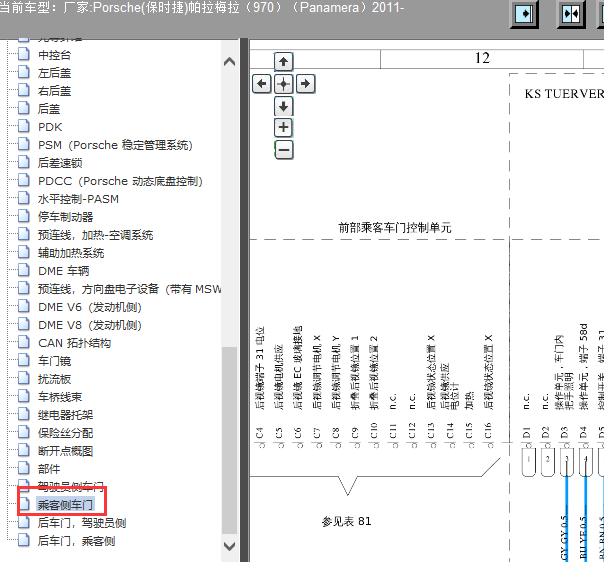The height and width of the screenshot is (562, 604).
Task: Open the 保险丝分配 diagram
Action: (65, 433)
